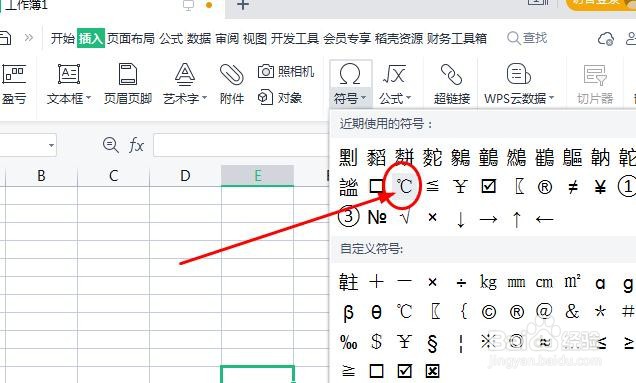
Task: Open the Symbol (符号) omega menu
Action: tap(350, 84)
